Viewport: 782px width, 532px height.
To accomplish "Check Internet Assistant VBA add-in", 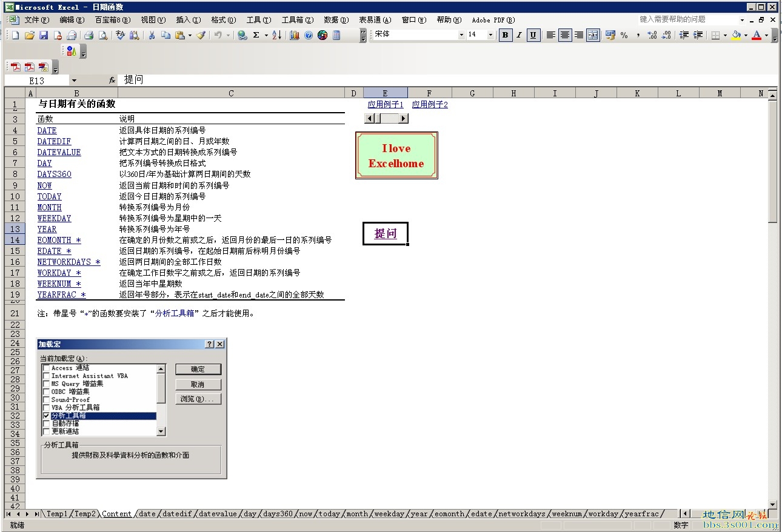I will pyautogui.click(x=47, y=376).
